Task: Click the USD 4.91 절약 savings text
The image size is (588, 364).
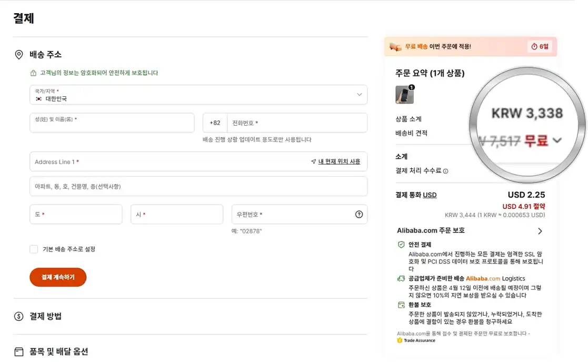Action: click(523, 207)
